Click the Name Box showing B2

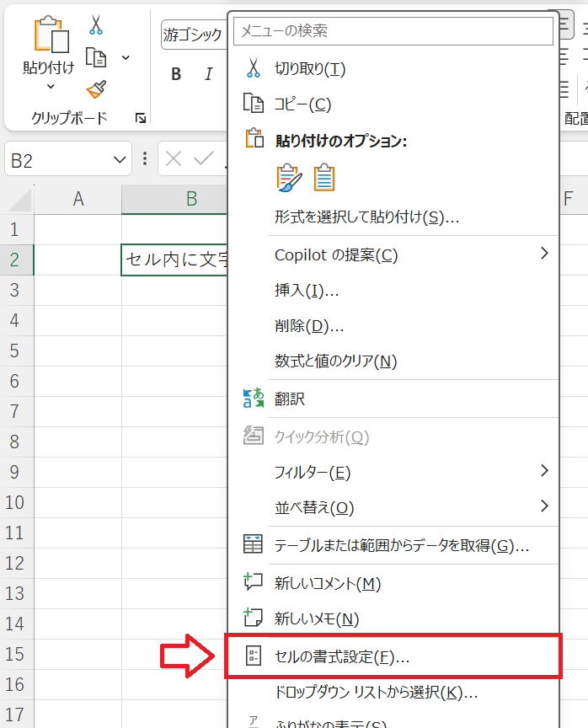(67, 160)
